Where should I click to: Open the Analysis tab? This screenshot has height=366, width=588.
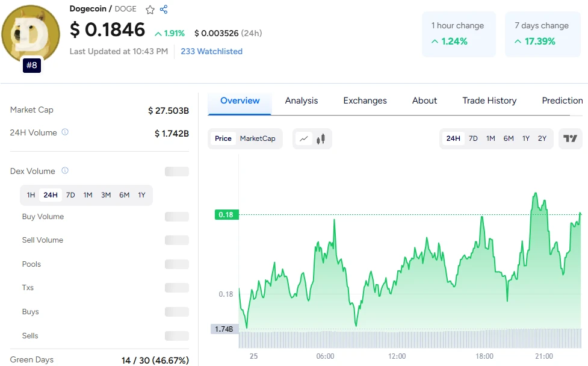point(301,101)
